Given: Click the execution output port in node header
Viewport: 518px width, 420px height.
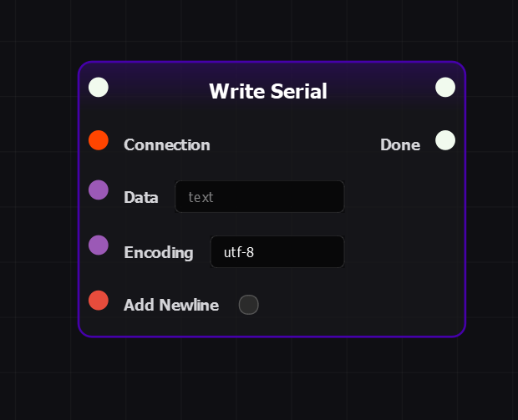Looking at the screenshot, I should [x=445, y=87].
